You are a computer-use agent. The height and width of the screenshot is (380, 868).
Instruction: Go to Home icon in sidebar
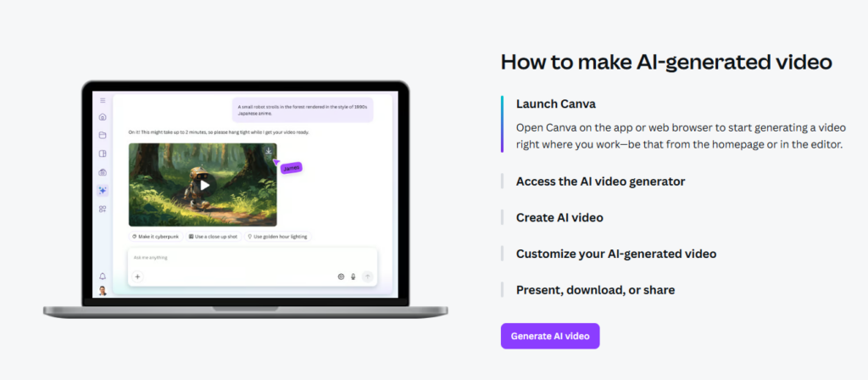coord(103,117)
